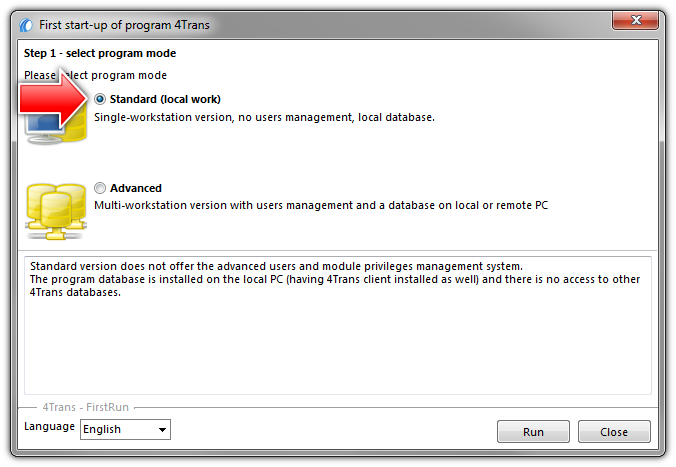Viewport: 676px width, 467px height.
Task: Click the 4Trans - FirstRun group label
Action: pyautogui.click(x=85, y=407)
